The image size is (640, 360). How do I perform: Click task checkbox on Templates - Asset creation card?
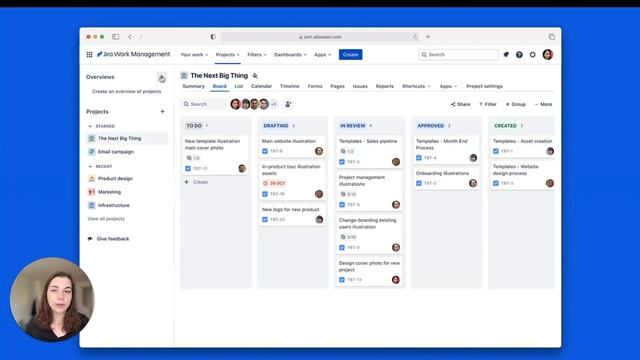point(496,151)
